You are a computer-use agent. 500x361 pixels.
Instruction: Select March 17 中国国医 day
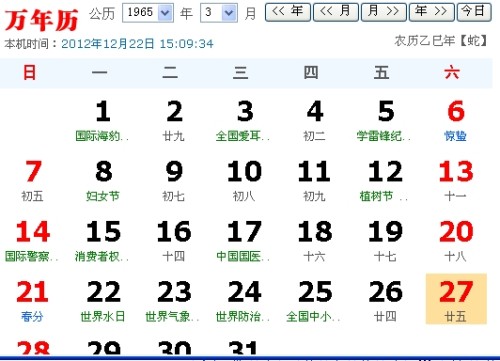(x=244, y=241)
